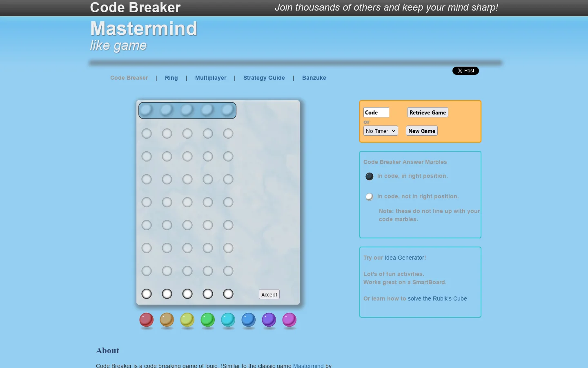Go to the Multiplayer page
Screen dimensions: 588x368
[211, 78]
